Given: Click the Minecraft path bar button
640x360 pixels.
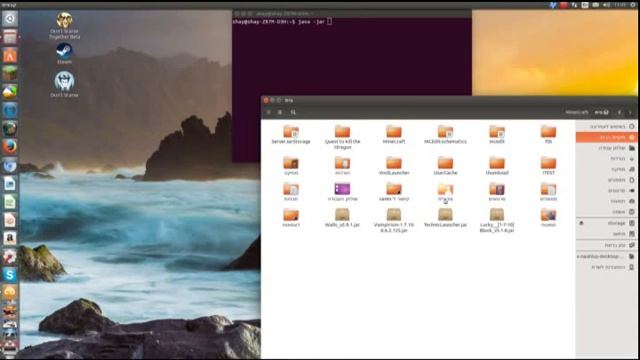Looking at the screenshot, I should [577, 112].
